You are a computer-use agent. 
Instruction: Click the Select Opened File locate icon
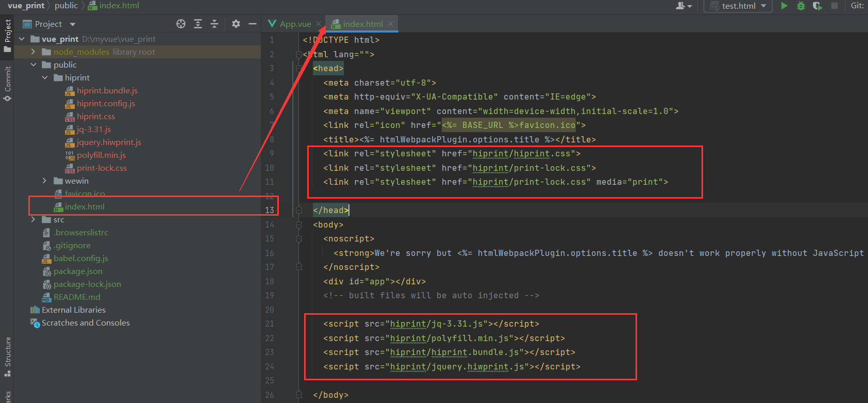[181, 24]
